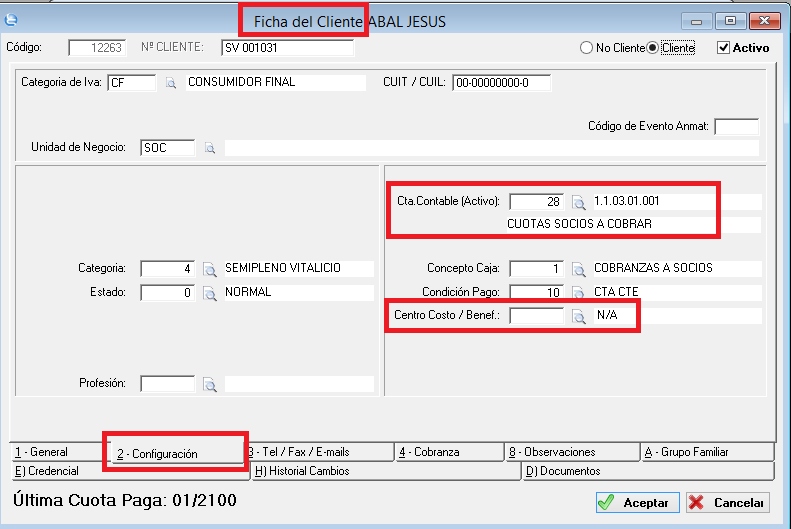791x529 pixels.
Task: Click the Profesión lookup magnifier
Action: [x=210, y=384]
